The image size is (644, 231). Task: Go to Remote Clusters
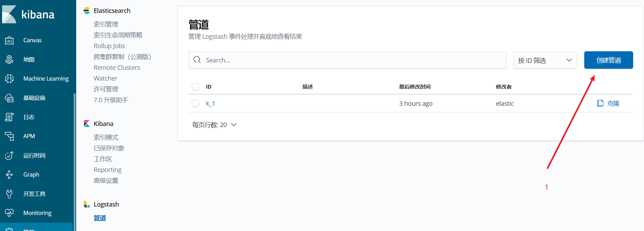tap(117, 68)
